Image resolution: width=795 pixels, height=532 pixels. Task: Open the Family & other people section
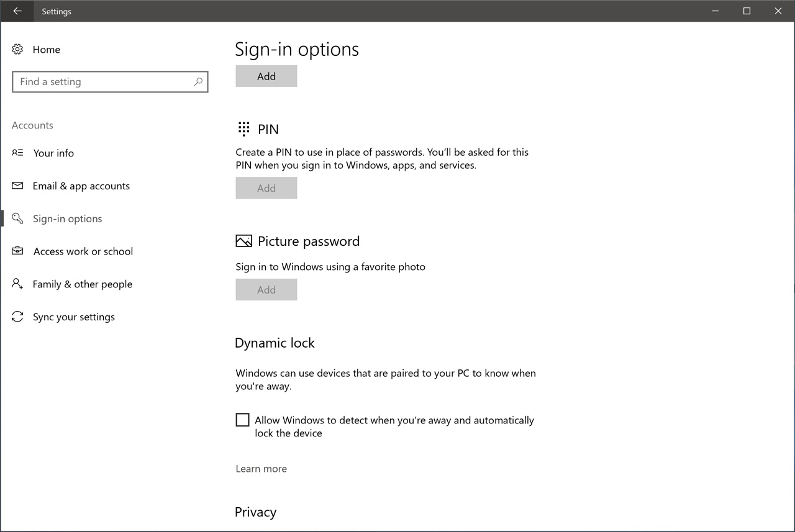[83, 284]
